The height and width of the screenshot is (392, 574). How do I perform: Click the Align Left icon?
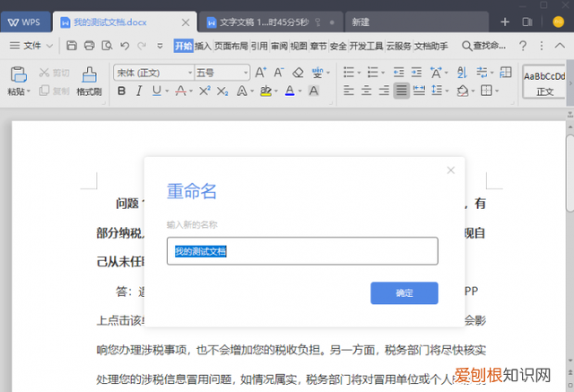coord(349,91)
